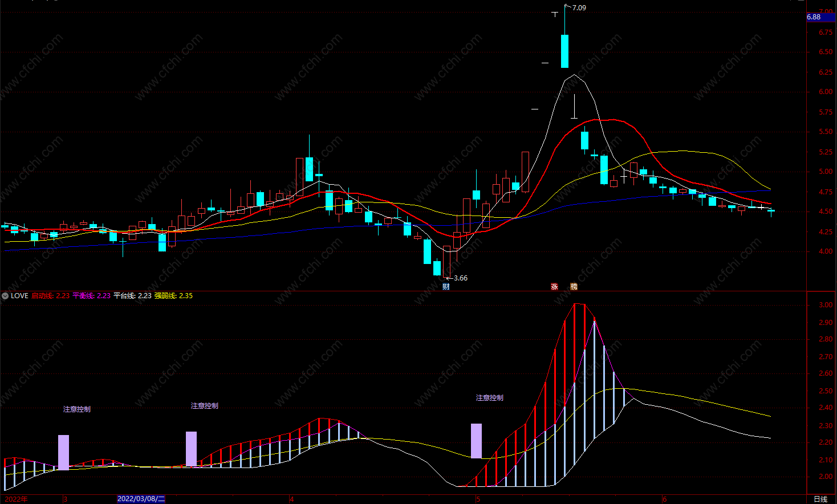This screenshot has width=837, height=504.
Task: Click the 6.00 price axis value
Action: 825,92
